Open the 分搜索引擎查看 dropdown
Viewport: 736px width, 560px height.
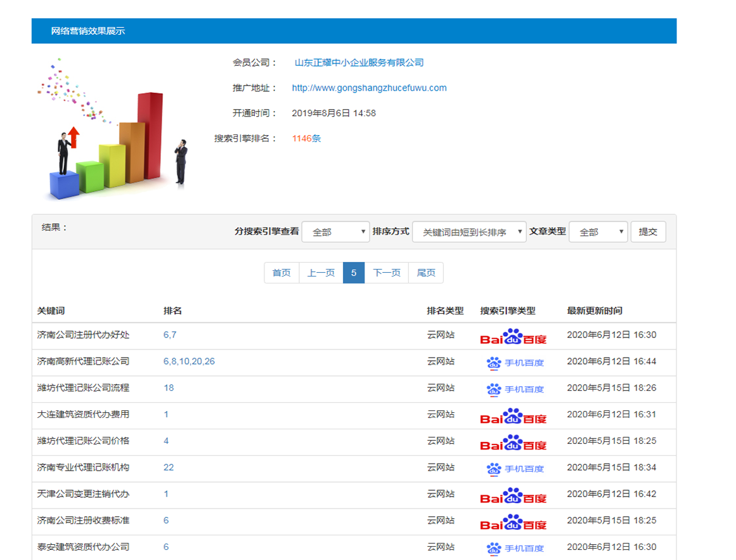335,232
